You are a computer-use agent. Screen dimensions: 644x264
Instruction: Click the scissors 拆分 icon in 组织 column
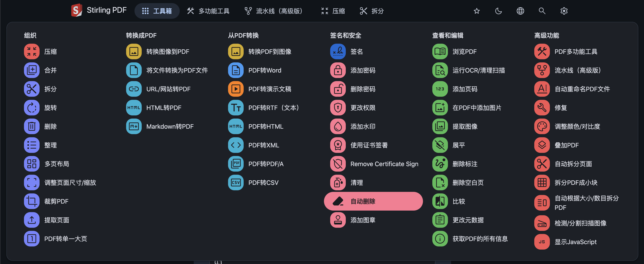32,89
